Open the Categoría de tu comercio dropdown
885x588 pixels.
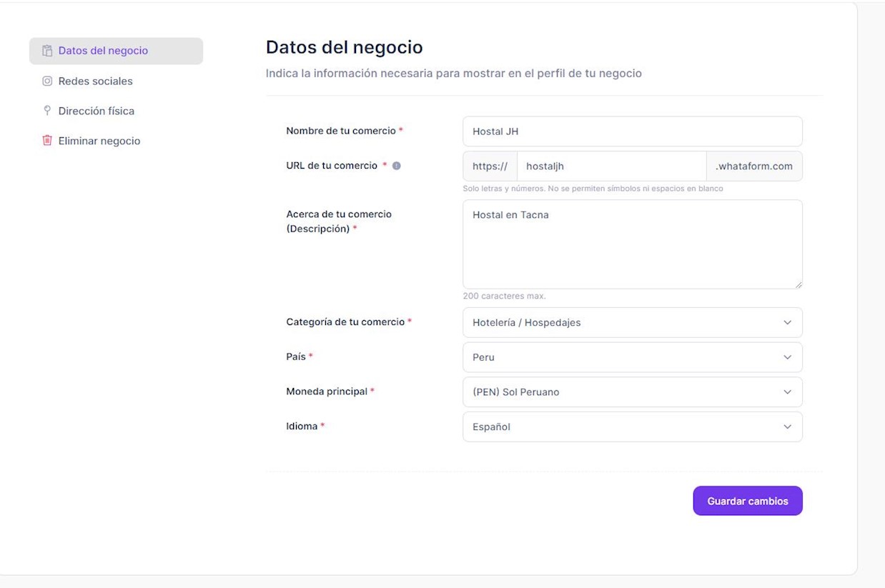click(632, 322)
